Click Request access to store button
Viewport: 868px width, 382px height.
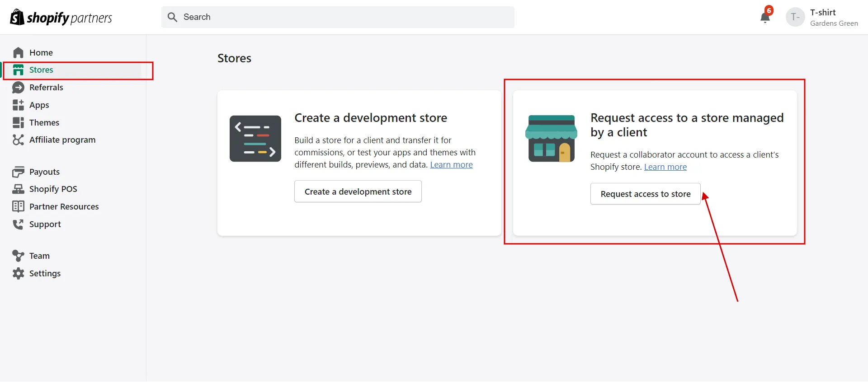(646, 194)
